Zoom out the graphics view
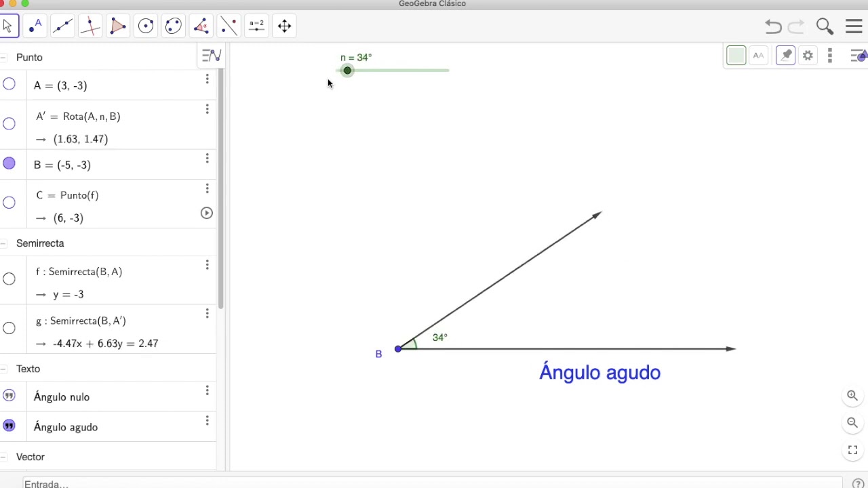The height and width of the screenshot is (488, 868). coord(852,423)
